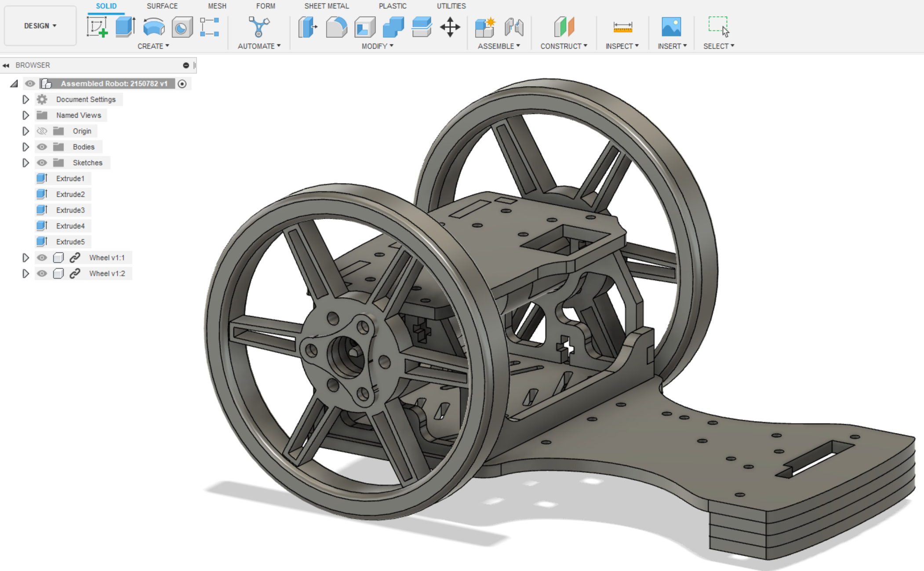The height and width of the screenshot is (571, 924).
Task: Hide the Bodies folder visibility
Action: click(42, 147)
